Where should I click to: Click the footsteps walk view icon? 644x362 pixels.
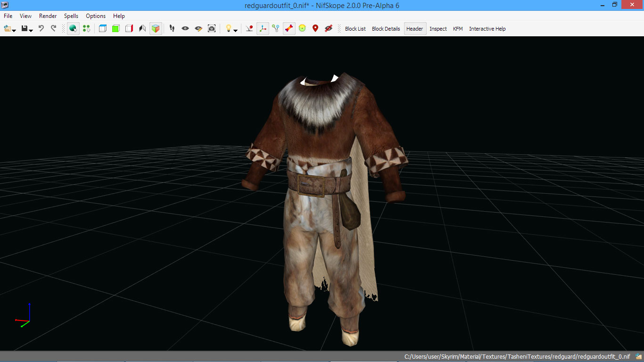pyautogui.click(x=172, y=29)
